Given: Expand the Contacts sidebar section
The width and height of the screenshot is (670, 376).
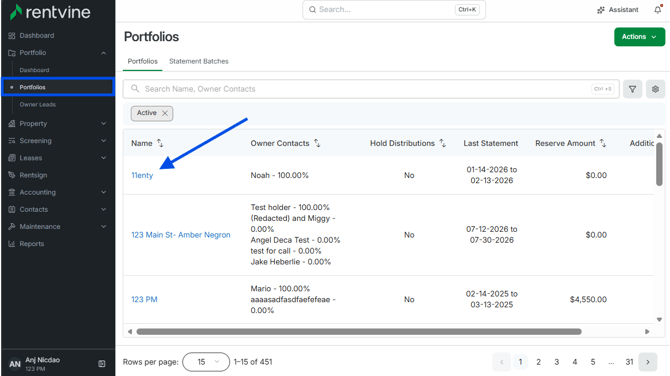Looking at the screenshot, I should pos(103,209).
